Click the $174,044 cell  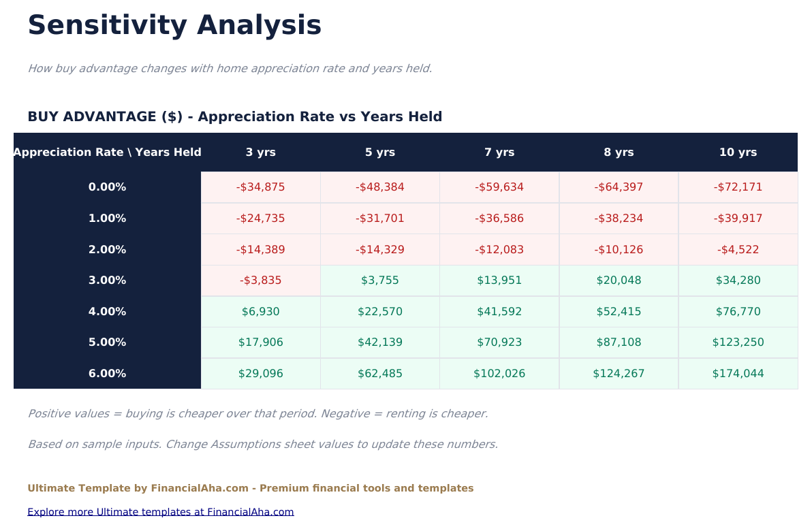[x=738, y=374]
